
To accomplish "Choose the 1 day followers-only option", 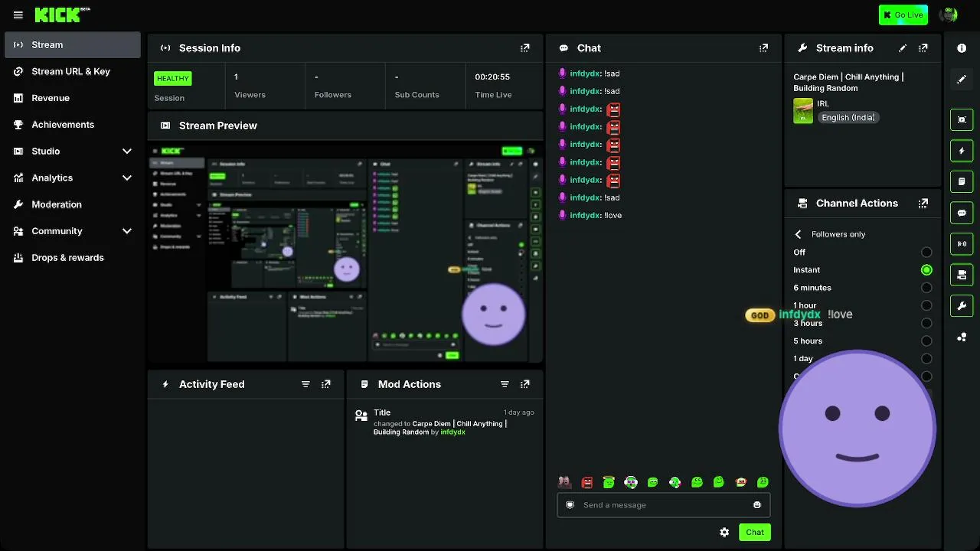I will 926,359.
